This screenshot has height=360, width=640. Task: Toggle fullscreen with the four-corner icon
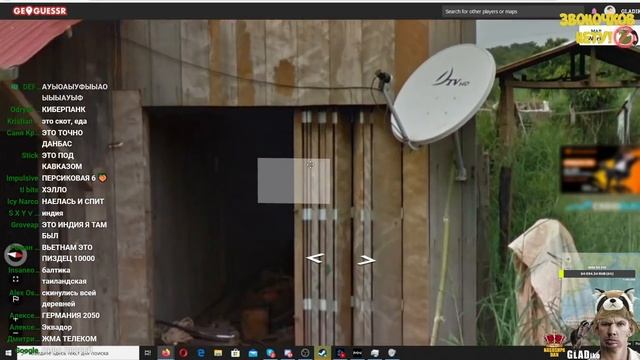click(x=16, y=279)
